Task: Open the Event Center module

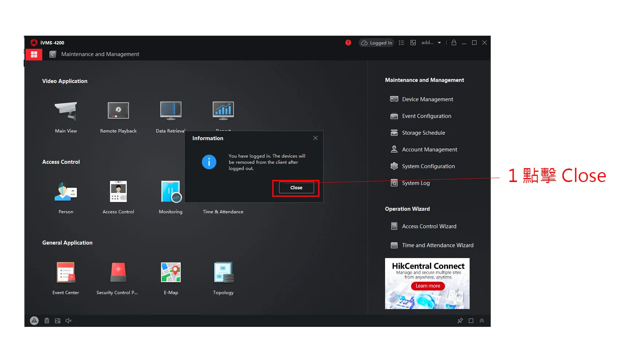Action: click(x=66, y=272)
